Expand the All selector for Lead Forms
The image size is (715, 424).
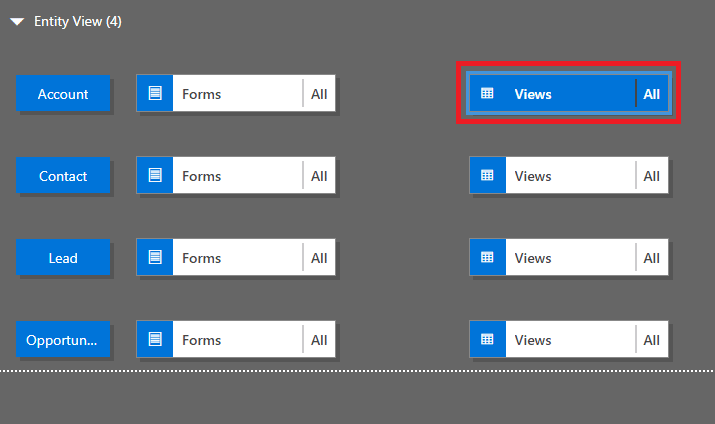[x=319, y=258]
